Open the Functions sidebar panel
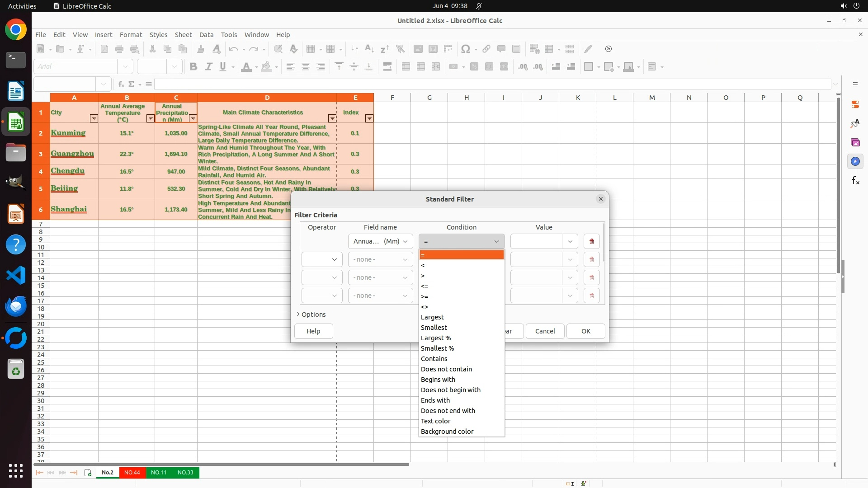 point(855,181)
